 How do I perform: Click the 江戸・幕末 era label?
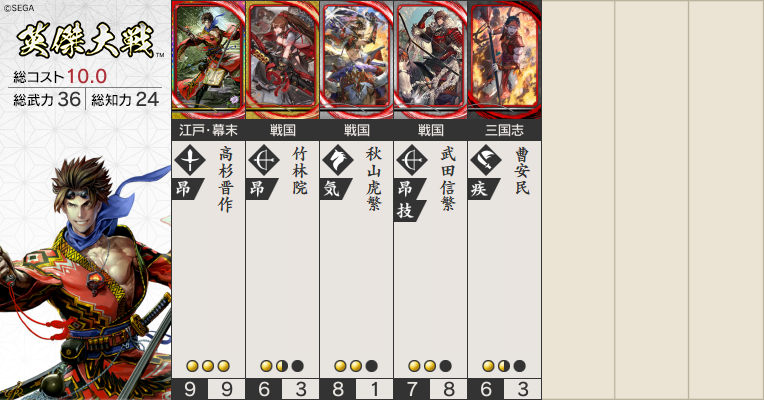tap(209, 130)
